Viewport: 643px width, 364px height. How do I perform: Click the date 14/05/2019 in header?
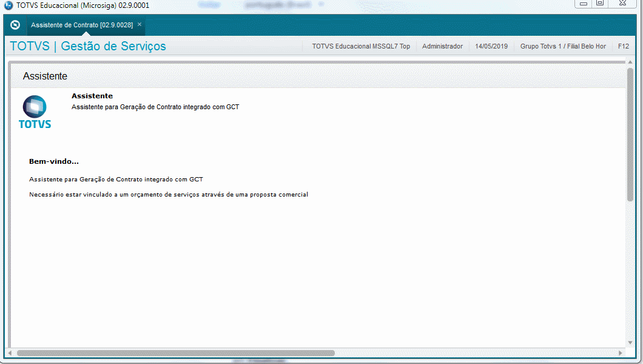(x=491, y=46)
